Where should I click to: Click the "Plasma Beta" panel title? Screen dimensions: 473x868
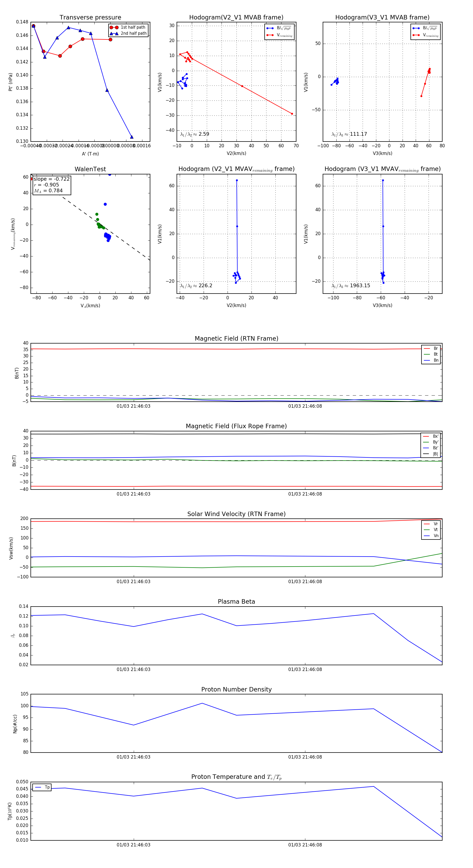point(236,602)
